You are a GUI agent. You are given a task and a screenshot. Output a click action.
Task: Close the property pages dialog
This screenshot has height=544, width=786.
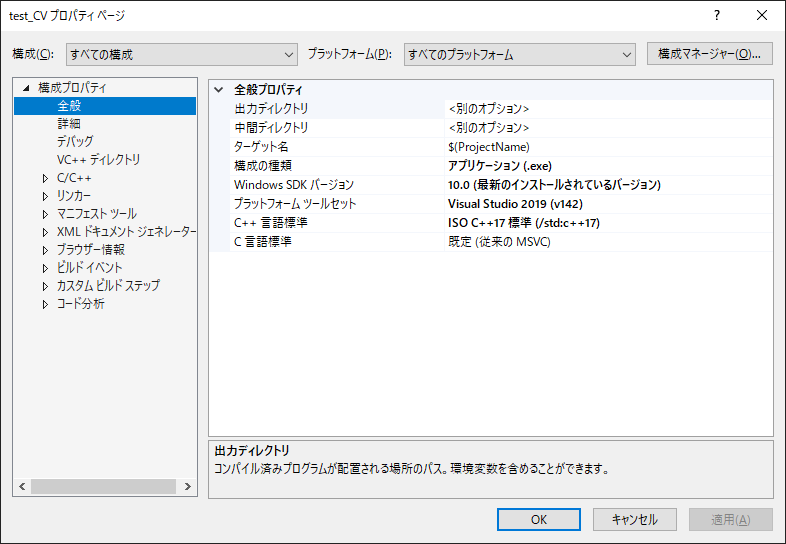(762, 16)
